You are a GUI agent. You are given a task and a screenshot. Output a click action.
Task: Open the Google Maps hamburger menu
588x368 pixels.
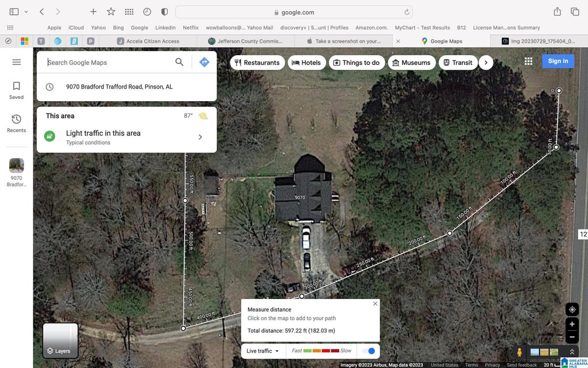[x=17, y=62]
